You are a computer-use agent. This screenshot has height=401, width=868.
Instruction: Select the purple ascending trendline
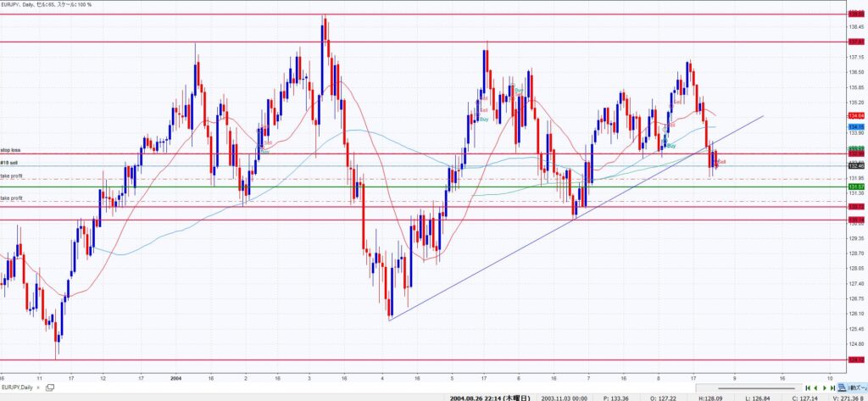[x=509, y=254]
